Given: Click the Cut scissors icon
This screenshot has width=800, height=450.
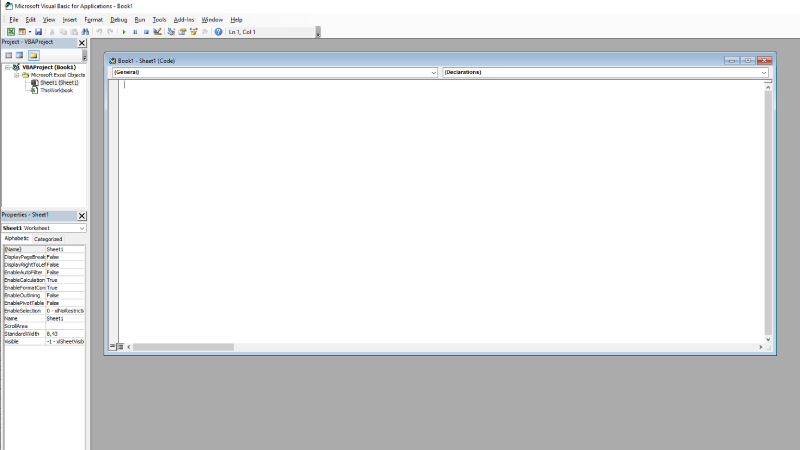Looking at the screenshot, I should pyautogui.click(x=52, y=32).
